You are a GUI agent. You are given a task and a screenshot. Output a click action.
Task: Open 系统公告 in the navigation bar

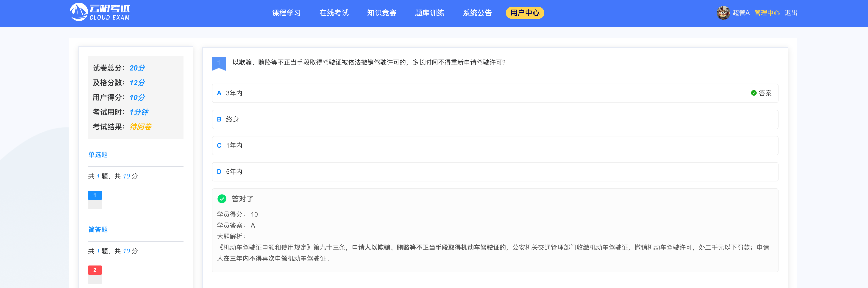tap(477, 13)
